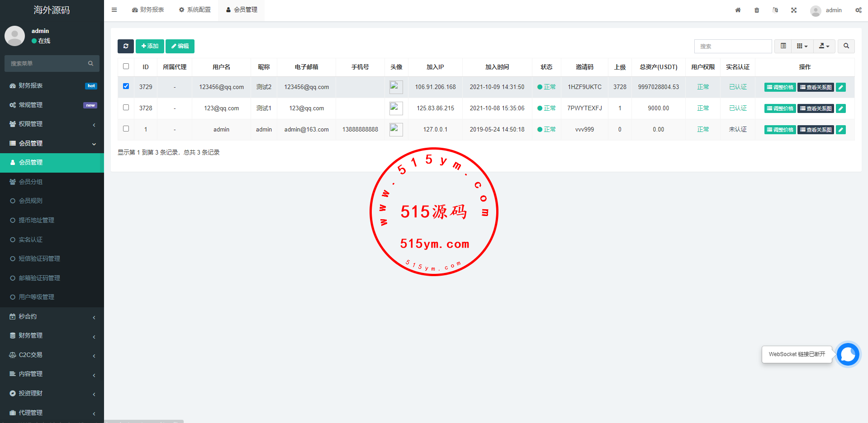
Task: Click 查看关系图 for user 3729
Action: click(x=816, y=87)
